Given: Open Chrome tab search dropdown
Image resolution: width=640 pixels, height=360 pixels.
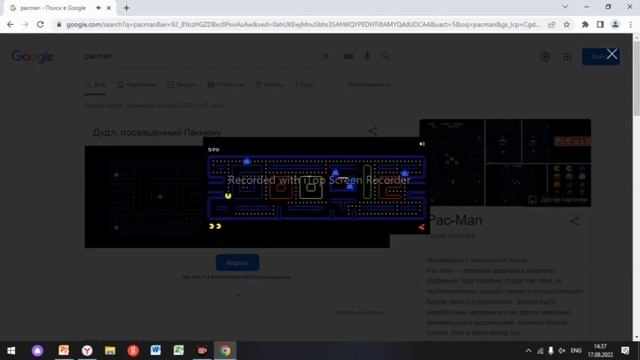Looking at the screenshot, I should [x=565, y=7].
